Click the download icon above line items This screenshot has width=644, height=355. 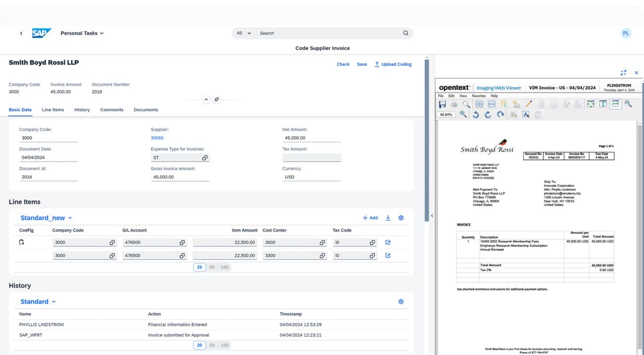point(388,218)
